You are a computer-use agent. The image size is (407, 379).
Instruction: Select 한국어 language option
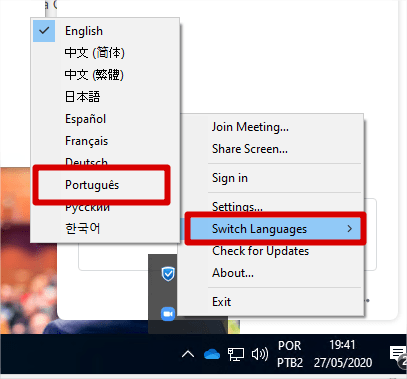pos(105,229)
